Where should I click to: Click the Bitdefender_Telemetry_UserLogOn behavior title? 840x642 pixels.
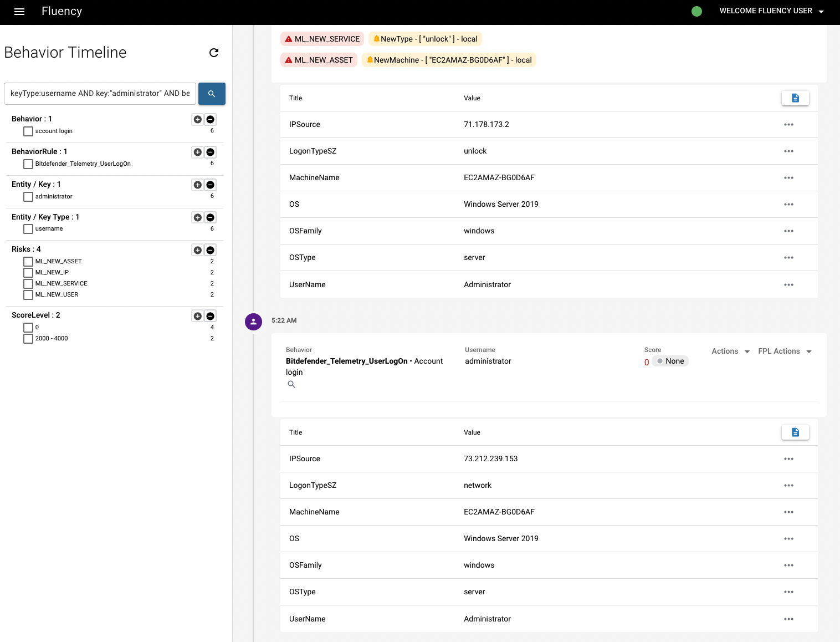pyautogui.click(x=347, y=361)
